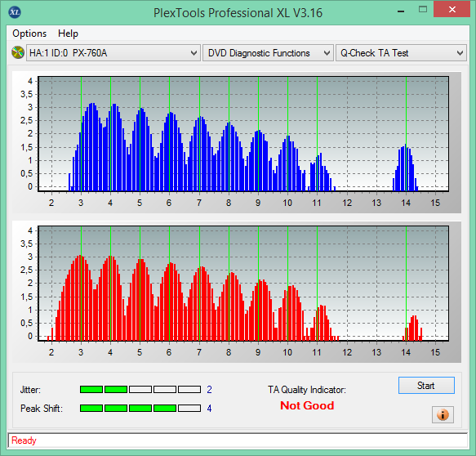Expand the DVD Diagnostic Functions dropdown
The height and width of the screenshot is (456, 476).
pos(268,53)
